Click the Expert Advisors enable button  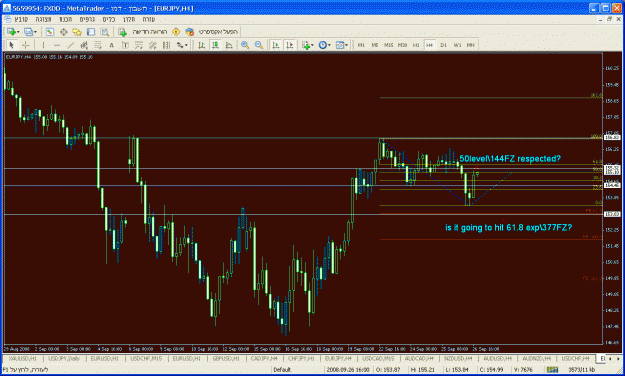212,31
